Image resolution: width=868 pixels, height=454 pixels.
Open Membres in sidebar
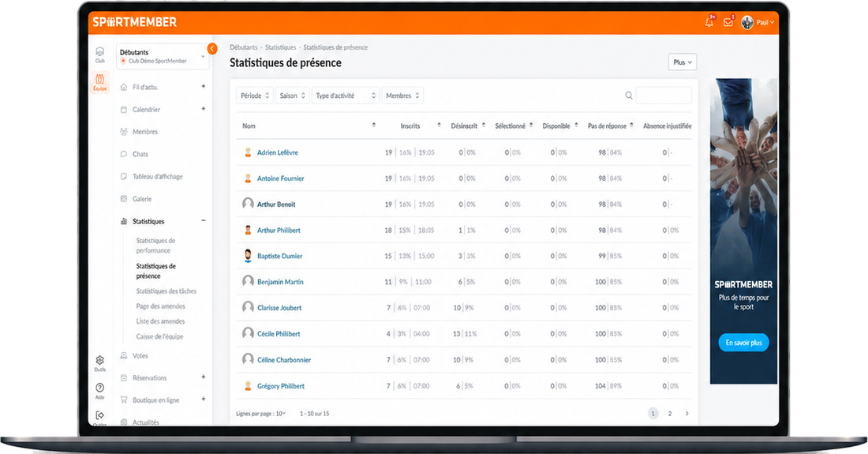click(x=145, y=132)
